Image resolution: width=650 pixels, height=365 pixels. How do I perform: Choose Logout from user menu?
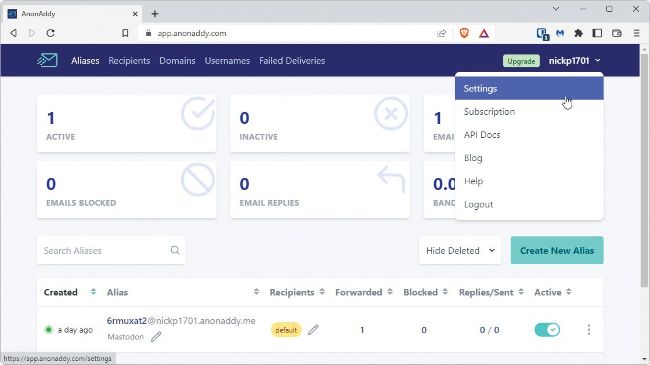[529, 204]
